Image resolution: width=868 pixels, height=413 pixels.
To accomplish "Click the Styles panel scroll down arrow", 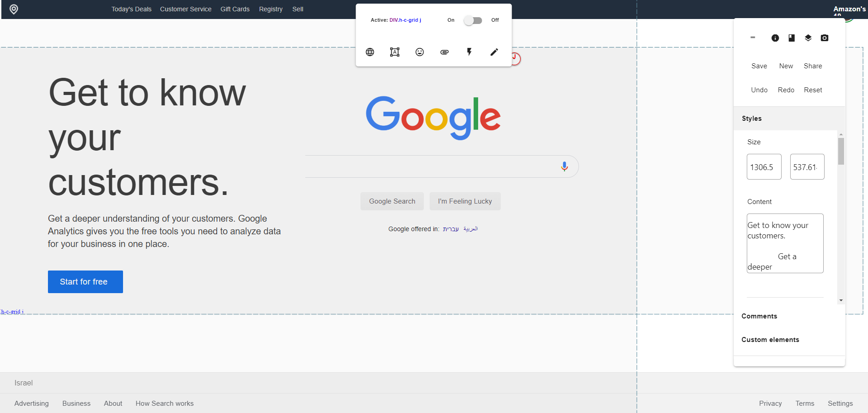I will coord(841,300).
